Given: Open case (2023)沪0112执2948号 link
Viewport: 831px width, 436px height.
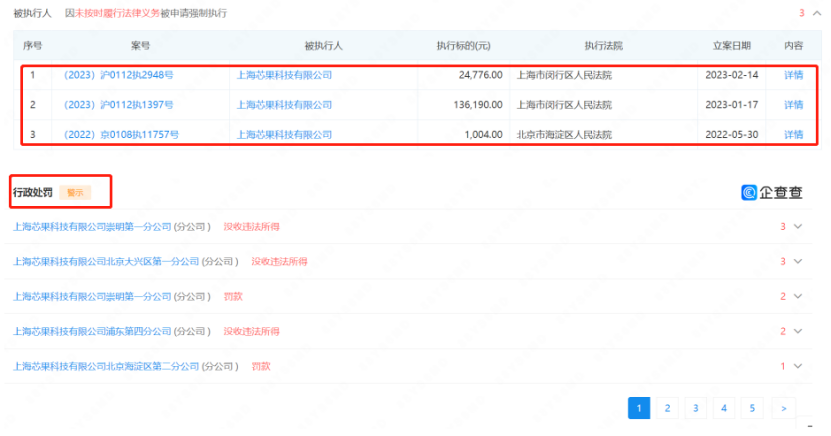Looking at the screenshot, I should 117,75.
